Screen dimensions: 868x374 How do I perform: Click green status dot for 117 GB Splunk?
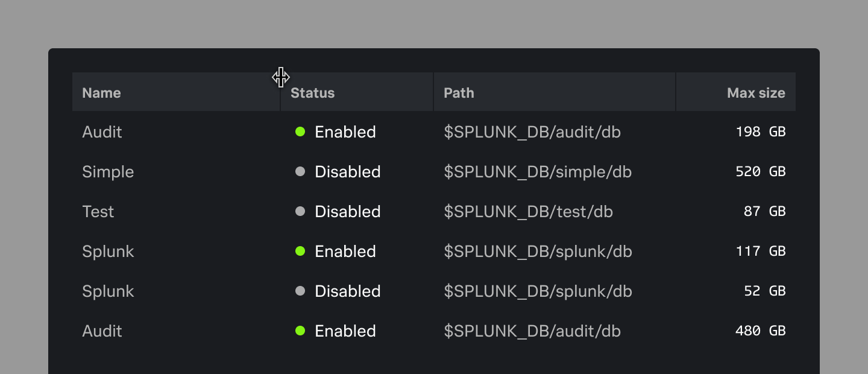tap(300, 251)
